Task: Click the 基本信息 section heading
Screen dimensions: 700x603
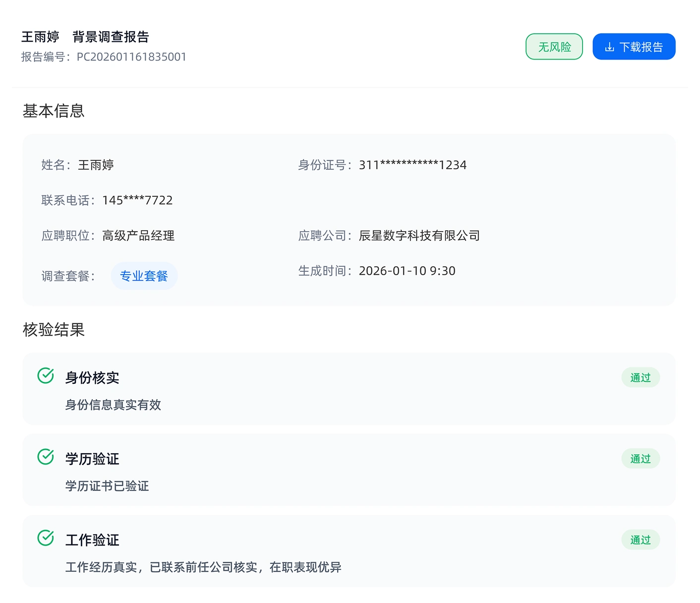Action: (x=54, y=111)
